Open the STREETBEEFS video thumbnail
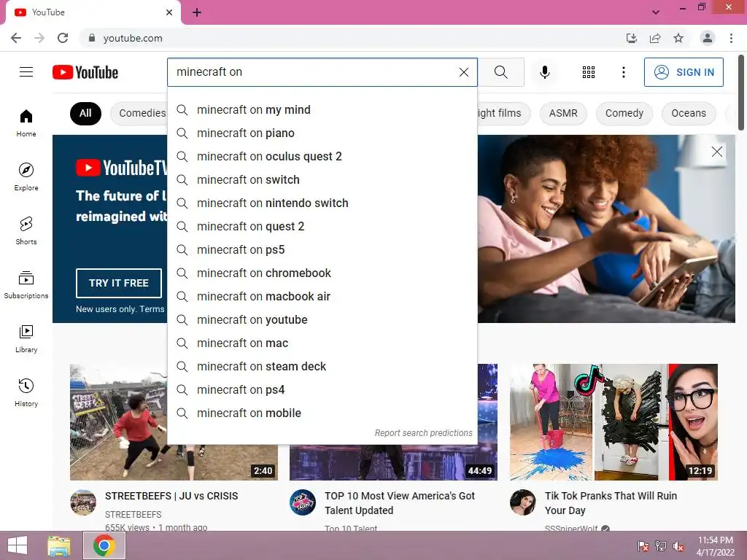This screenshot has width=747, height=560. point(174,422)
